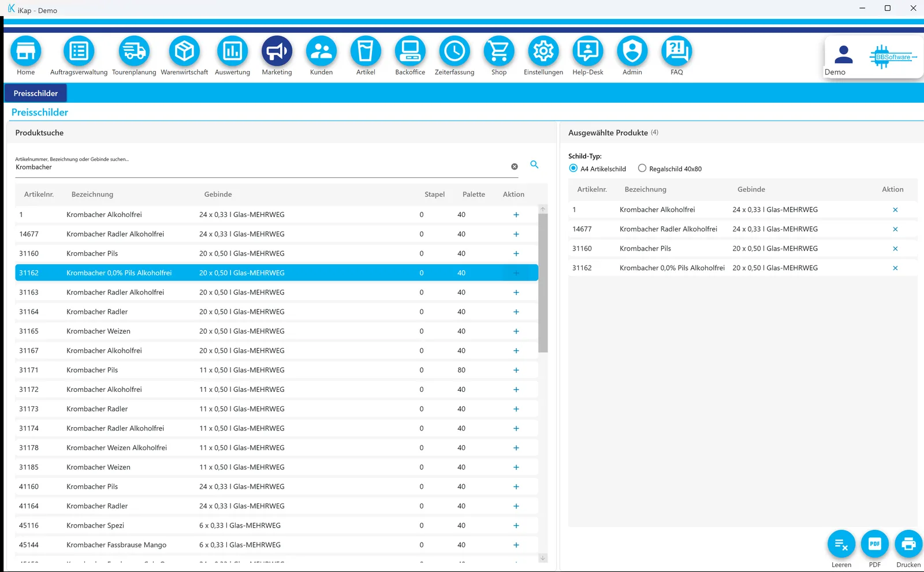Screen dimensions: 924x572
Task: Remove article 14677 from selected products
Action: click(x=895, y=229)
